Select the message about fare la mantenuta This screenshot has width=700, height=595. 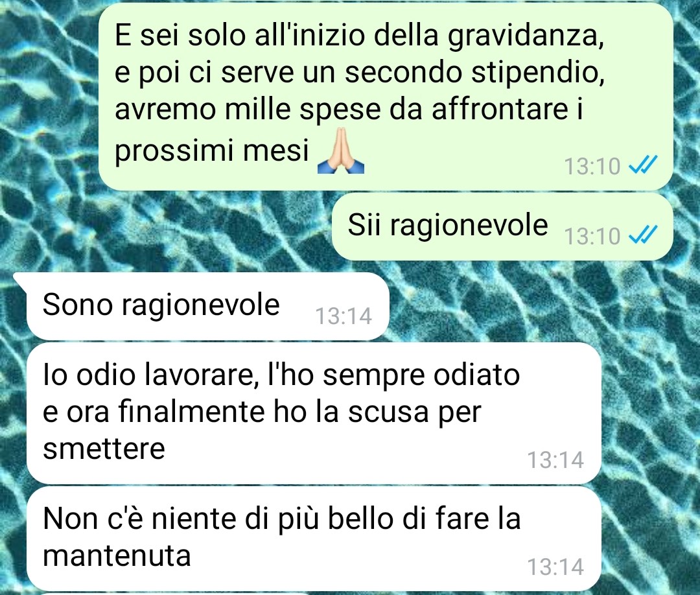tap(314, 539)
